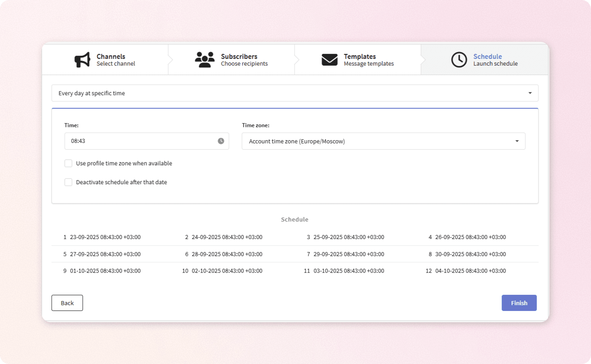
Task: Open Templates Message templates step
Action: (368, 60)
